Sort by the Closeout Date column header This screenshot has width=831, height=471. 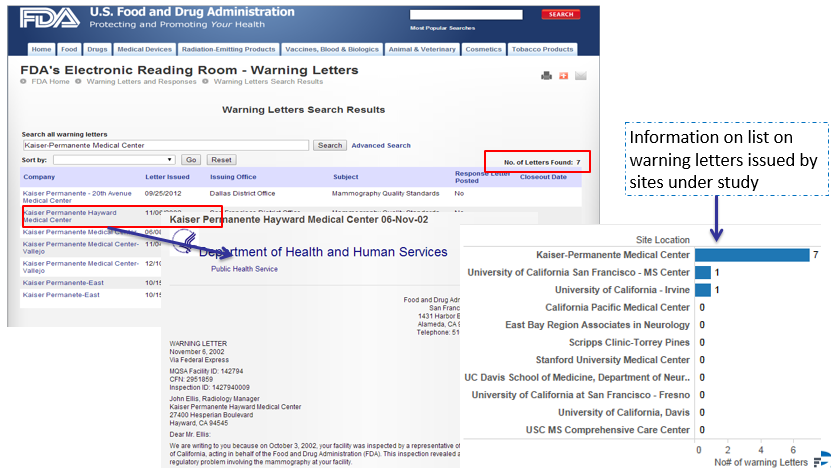pyautogui.click(x=543, y=177)
